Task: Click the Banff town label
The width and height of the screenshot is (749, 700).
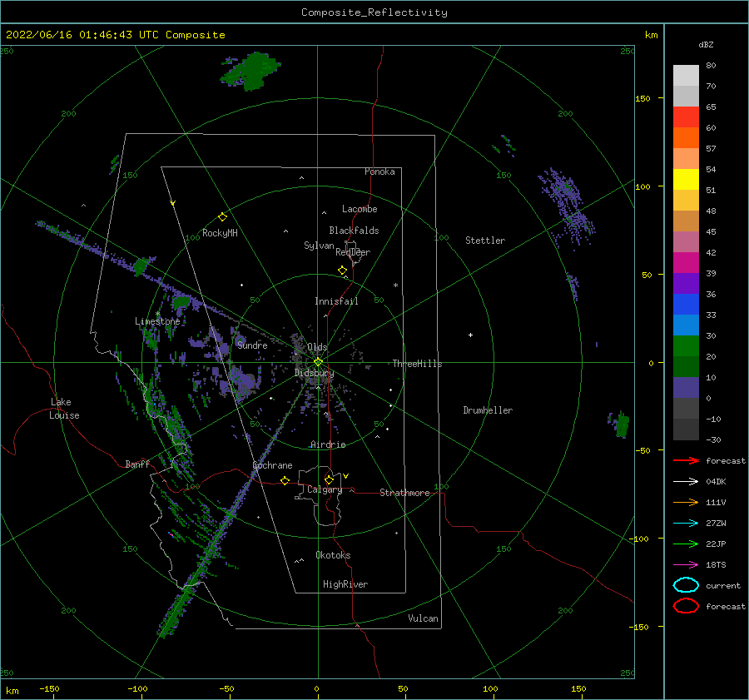Action: coord(137,464)
